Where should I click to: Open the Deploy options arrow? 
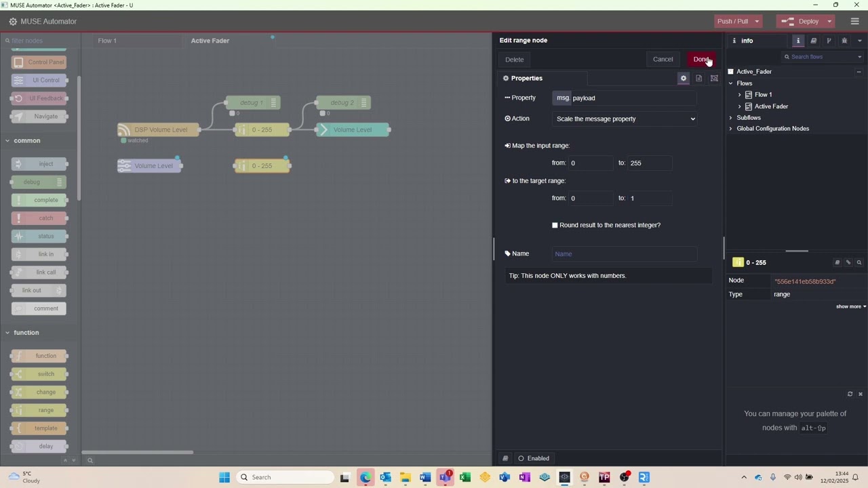[x=829, y=22]
